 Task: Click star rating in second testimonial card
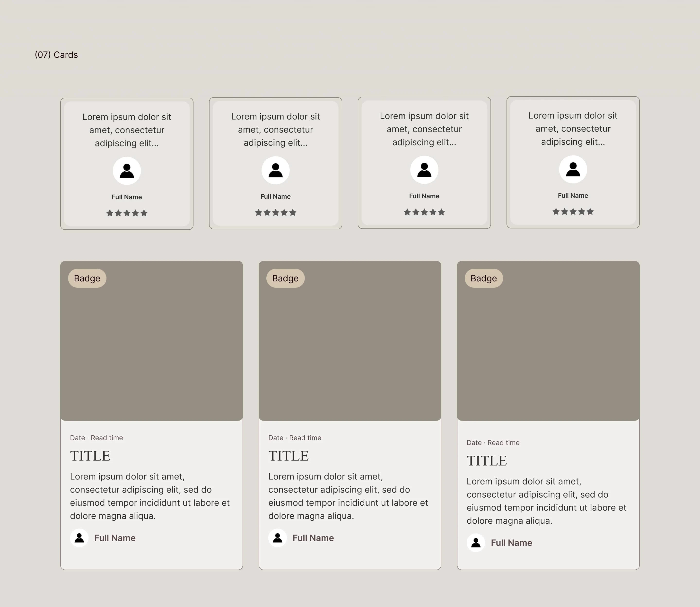(275, 213)
